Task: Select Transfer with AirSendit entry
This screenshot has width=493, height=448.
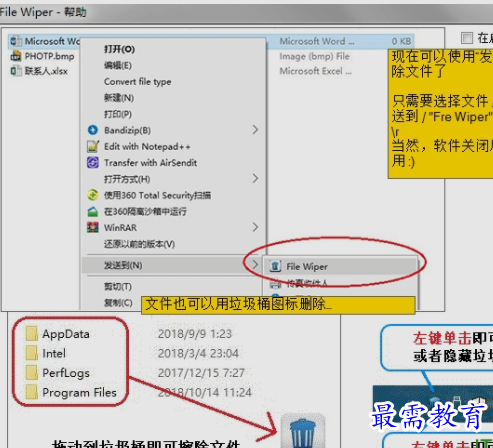Action: click(150, 163)
